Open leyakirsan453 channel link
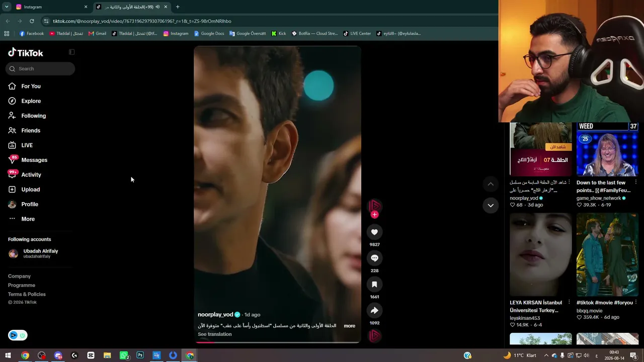This screenshot has width=644, height=362. pos(525,318)
